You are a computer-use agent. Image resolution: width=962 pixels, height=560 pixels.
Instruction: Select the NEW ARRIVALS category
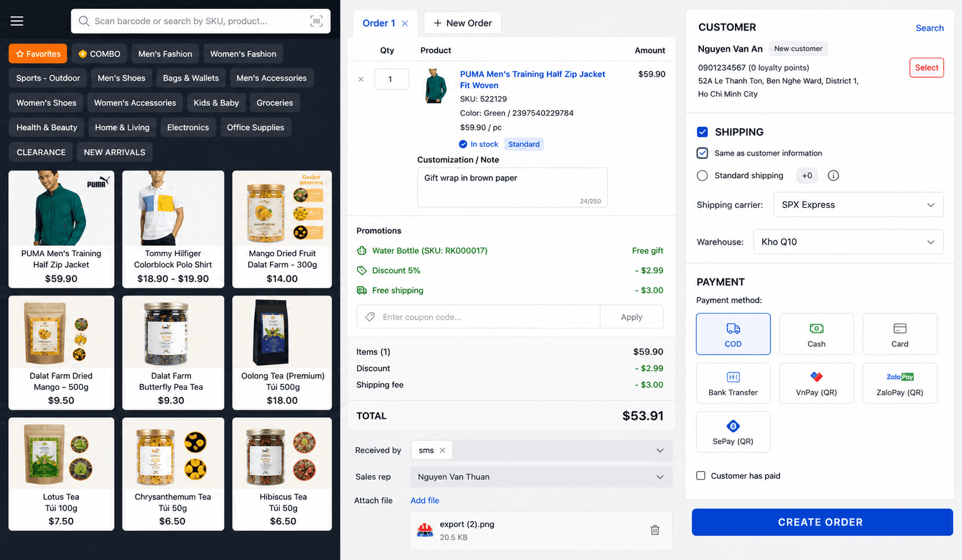114,152
